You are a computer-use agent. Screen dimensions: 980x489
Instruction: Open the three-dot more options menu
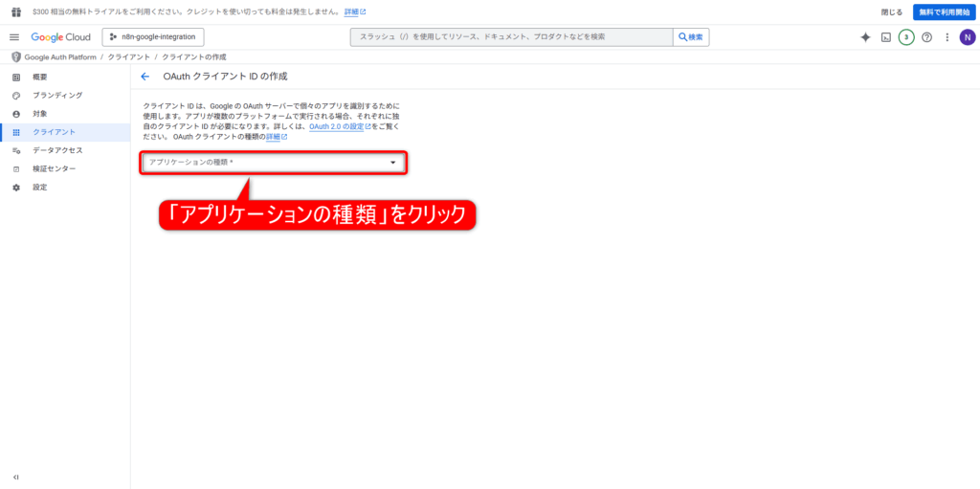947,37
